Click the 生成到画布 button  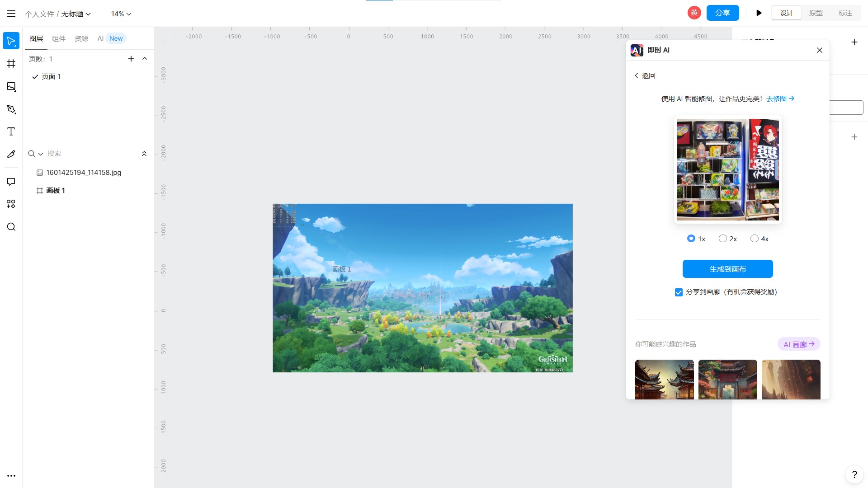coord(728,269)
